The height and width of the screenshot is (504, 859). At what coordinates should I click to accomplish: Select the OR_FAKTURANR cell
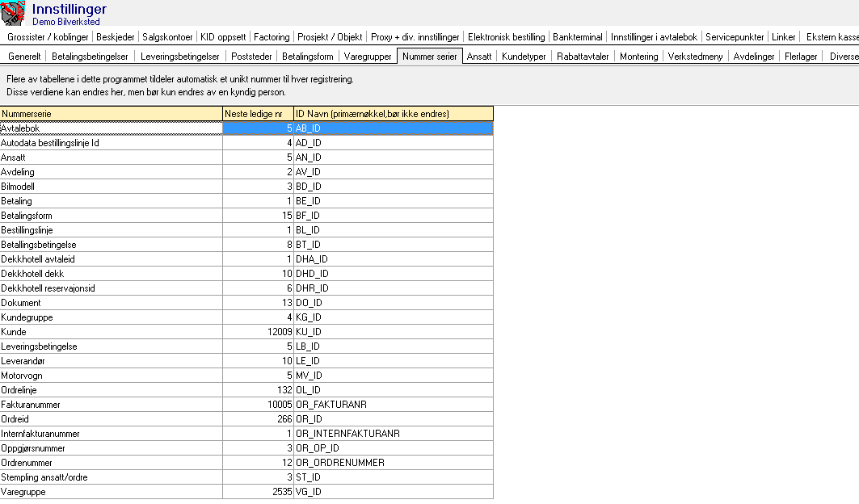pyautogui.click(x=394, y=405)
